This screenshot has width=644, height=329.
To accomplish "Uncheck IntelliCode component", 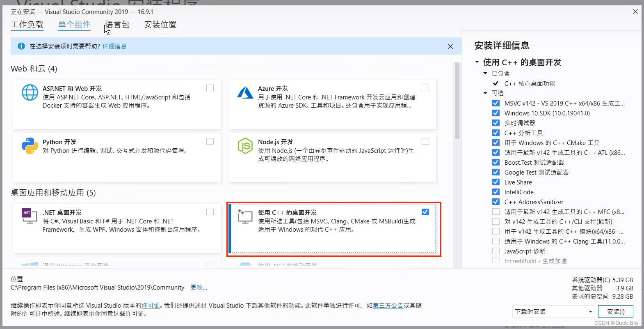I will [x=496, y=192].
